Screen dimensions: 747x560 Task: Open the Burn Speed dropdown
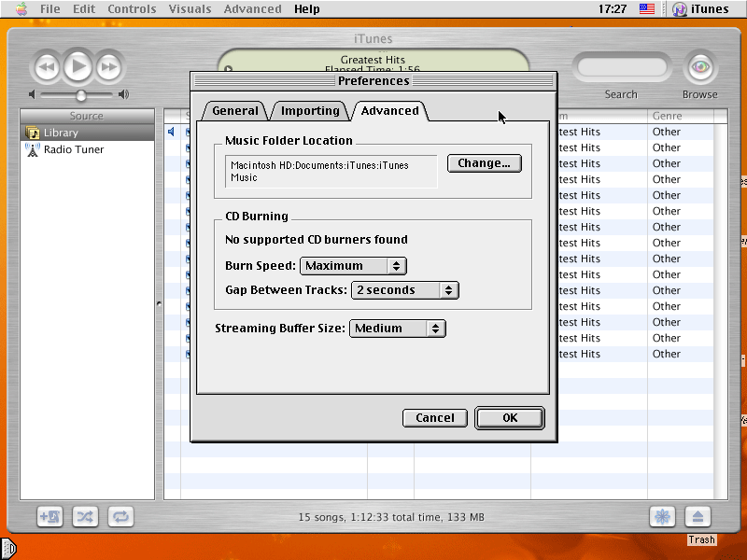[x=353, y=266]
